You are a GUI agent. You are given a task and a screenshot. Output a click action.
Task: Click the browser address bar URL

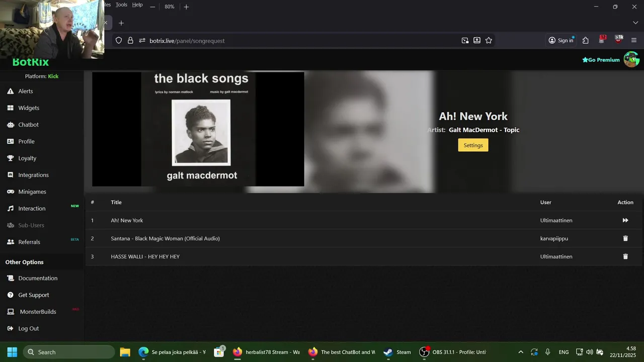[187, 41]
